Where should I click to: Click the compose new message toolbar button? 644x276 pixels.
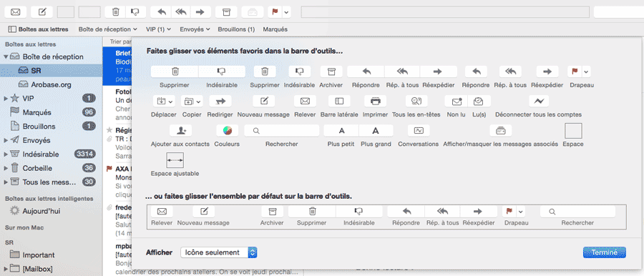(42, 12)
